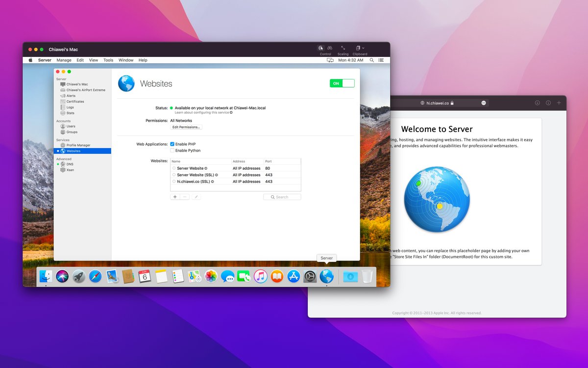Open Notes icon in the Dock
The width and height of the screenshot is (588, 368).
(161, 276)
